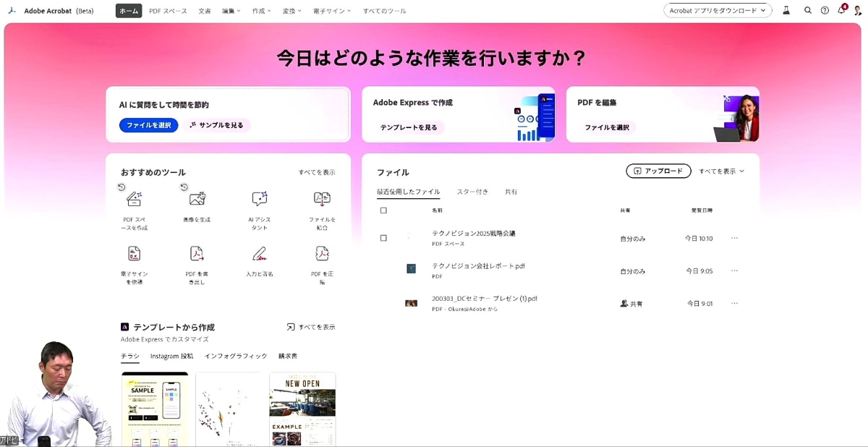Open file テクノビジョン2025戦略会議

tap(474, 234)
